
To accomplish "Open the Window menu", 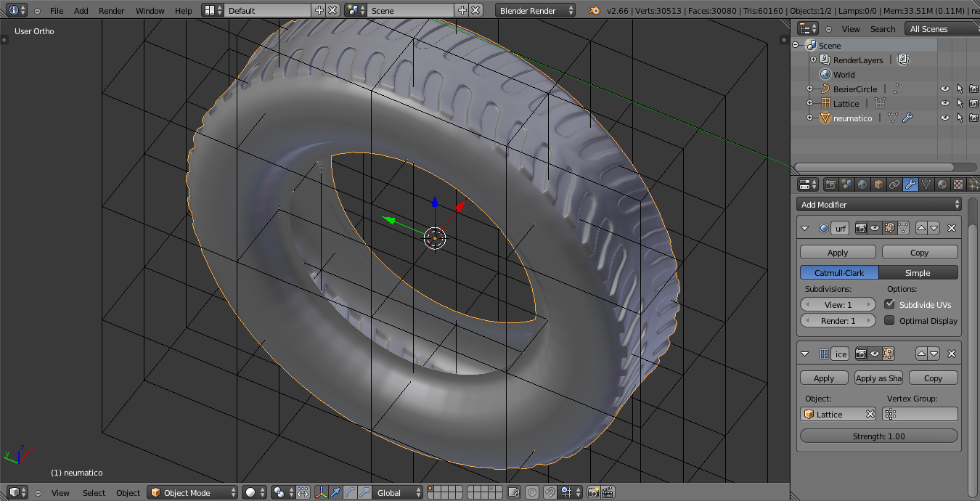I will pos(150,11).
